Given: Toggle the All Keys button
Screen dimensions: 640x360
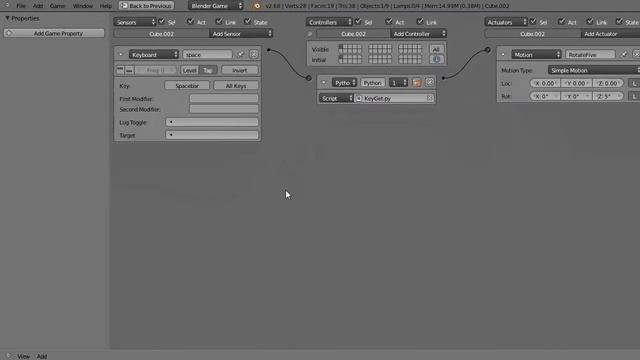Looking at the screenshot, I should [x=236, y=86].
